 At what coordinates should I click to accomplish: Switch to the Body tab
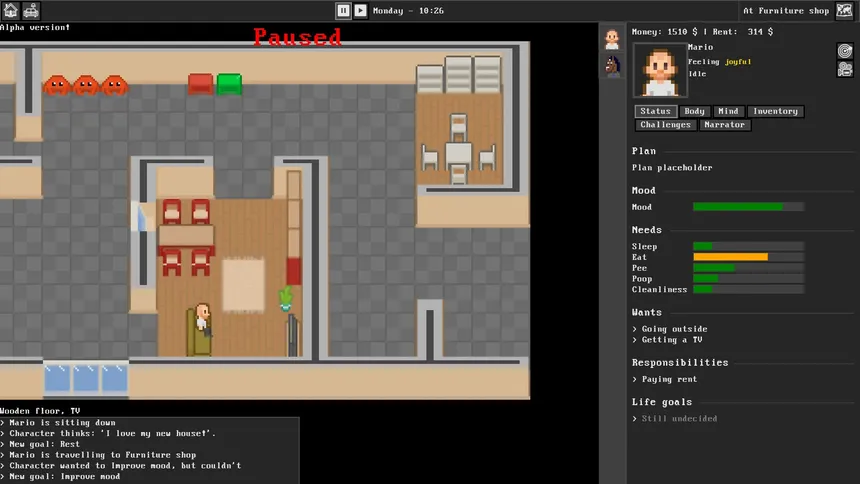coord(694,111)
